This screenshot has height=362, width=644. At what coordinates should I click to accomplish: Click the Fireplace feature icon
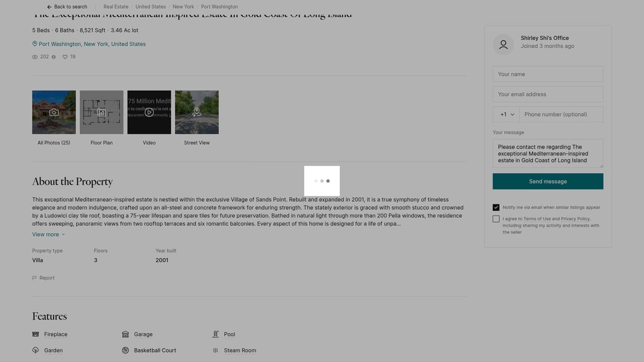coord(35,334)
